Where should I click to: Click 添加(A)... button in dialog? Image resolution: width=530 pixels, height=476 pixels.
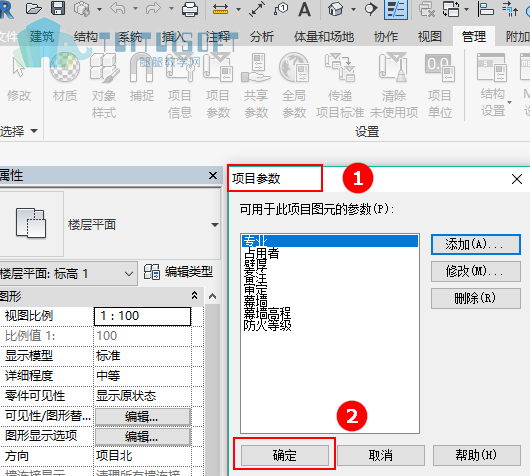click(x=476, y=244)
